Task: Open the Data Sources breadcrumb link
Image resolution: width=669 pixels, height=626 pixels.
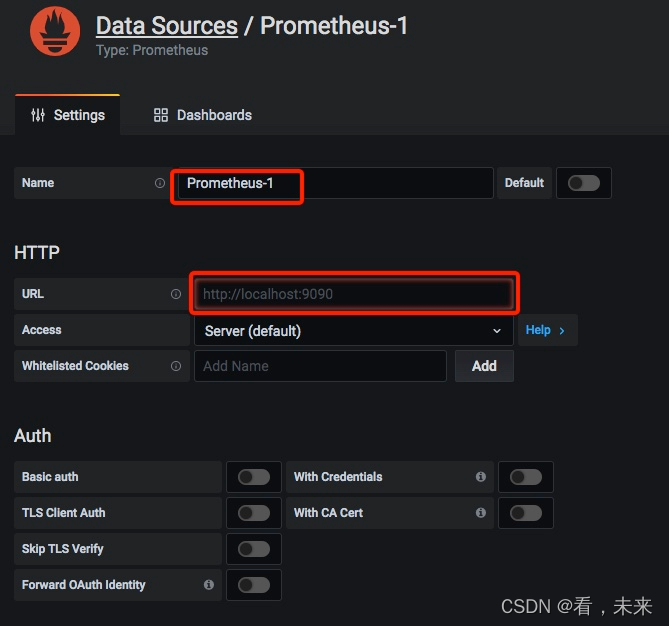Action: [x=166, y=26]
